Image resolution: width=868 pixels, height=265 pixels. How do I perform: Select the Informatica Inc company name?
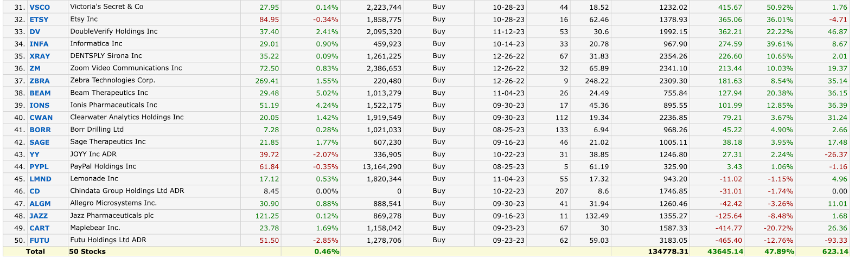(96, 43)
